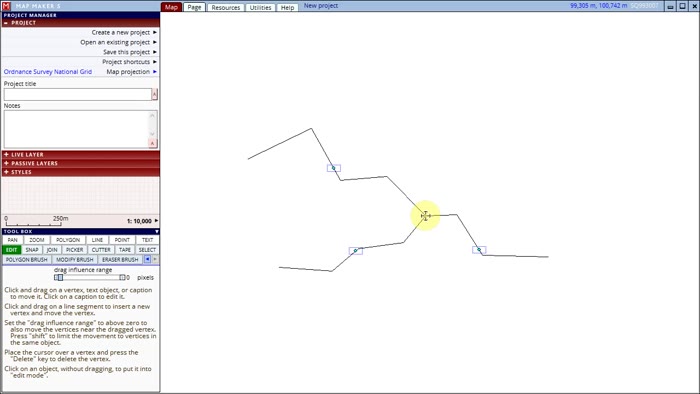Click Ordnance Survey National Grid link
Viewport: 700px width, 394px height.
[x=48, y=71]
